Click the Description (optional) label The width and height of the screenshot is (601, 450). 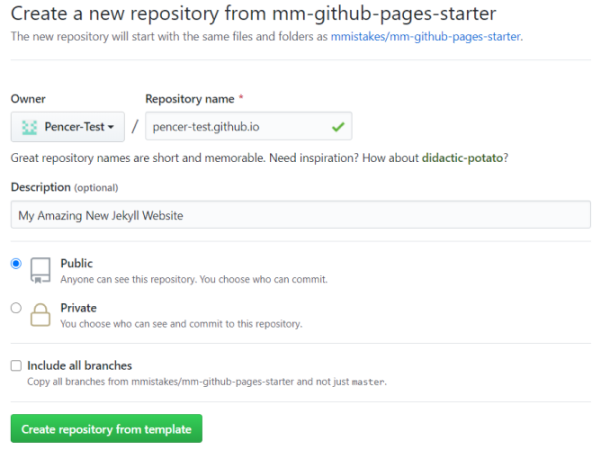(x=64, y=187)
